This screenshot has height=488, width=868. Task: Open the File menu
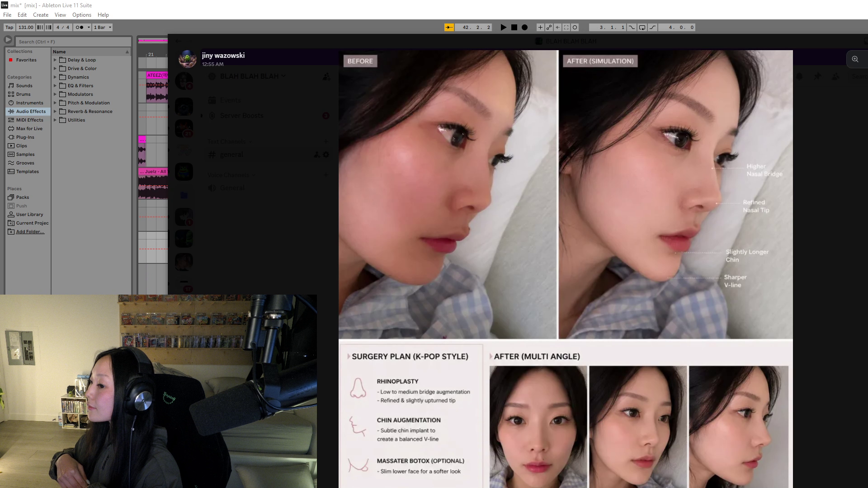point(7,15)
